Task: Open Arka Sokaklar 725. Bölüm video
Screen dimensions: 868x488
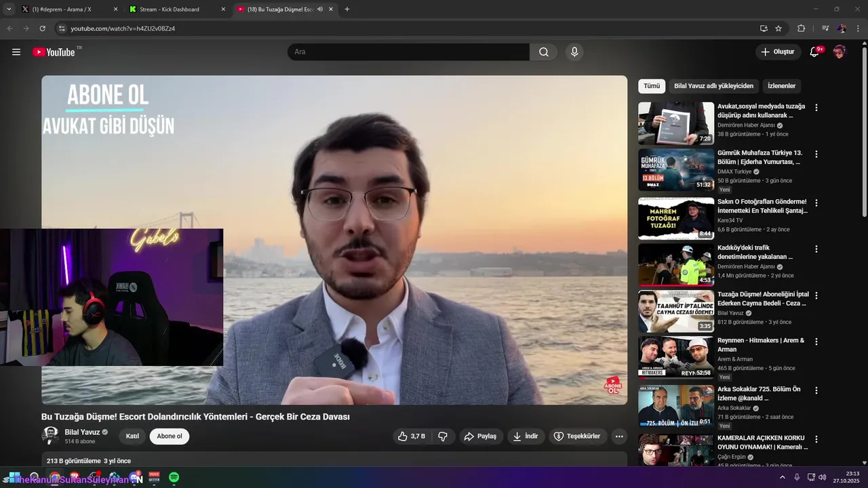Action: (x=759, y=394)
